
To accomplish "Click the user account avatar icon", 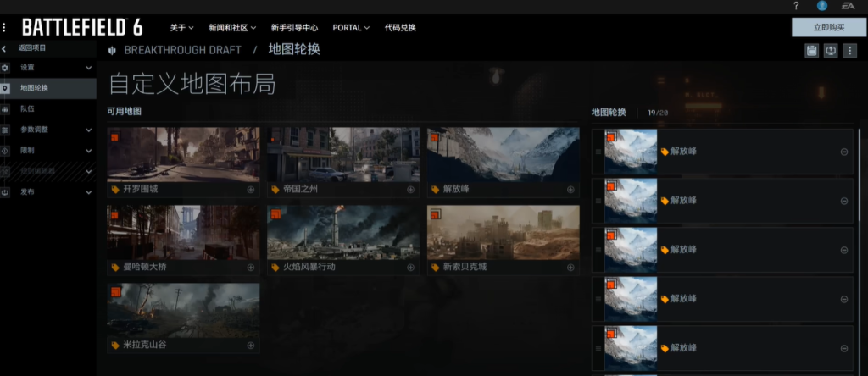I will pos(821,6).
